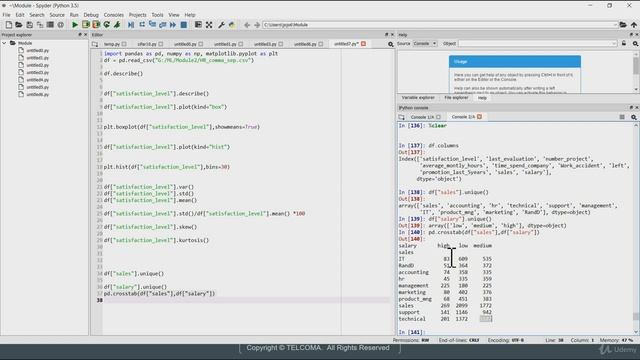
Task: Browse editor tabs icon
Action: [95, 44]
